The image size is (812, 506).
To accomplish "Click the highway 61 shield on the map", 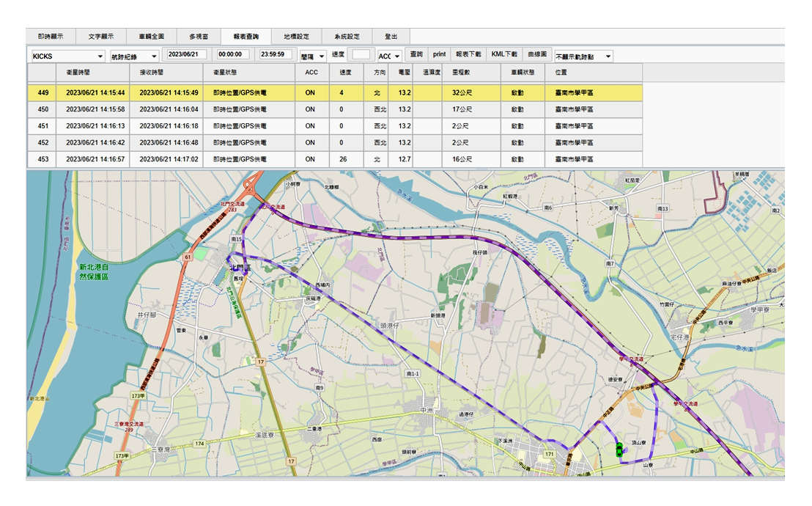I will [188, 257].
